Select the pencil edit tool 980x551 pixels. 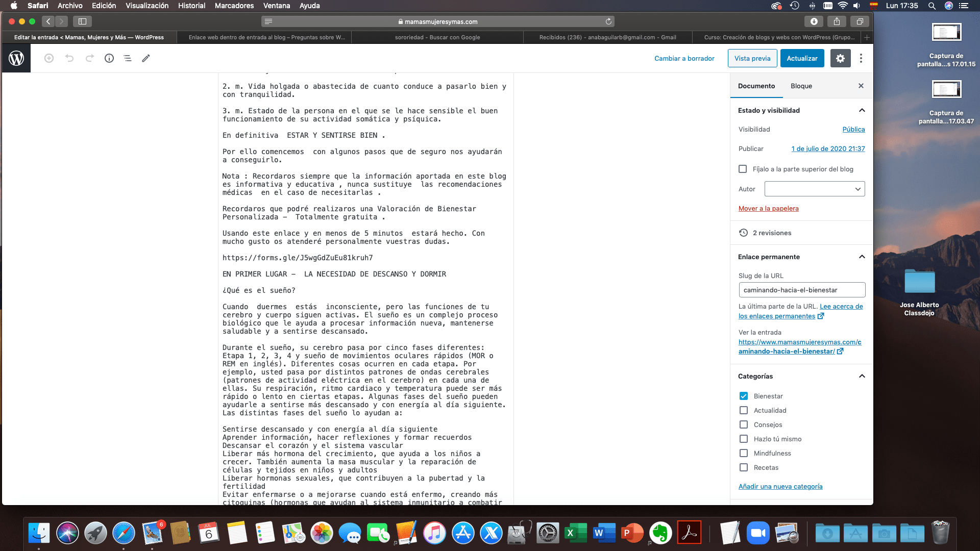click(146, 58)
